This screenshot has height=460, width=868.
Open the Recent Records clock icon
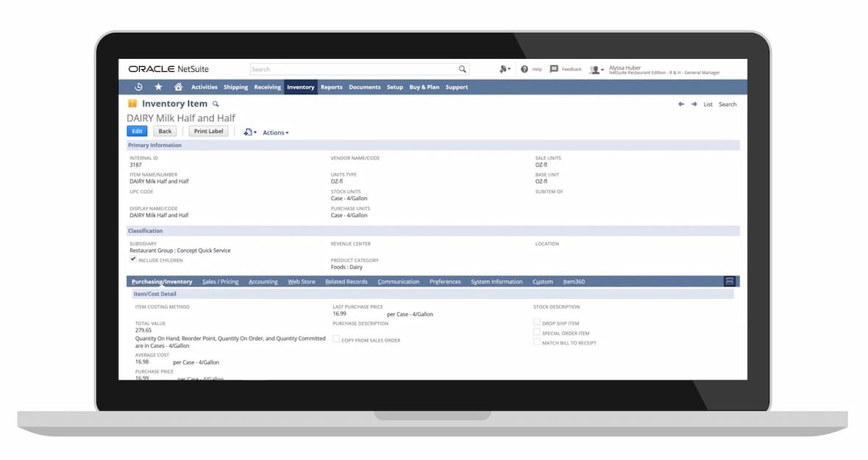[x=138, y=87]
